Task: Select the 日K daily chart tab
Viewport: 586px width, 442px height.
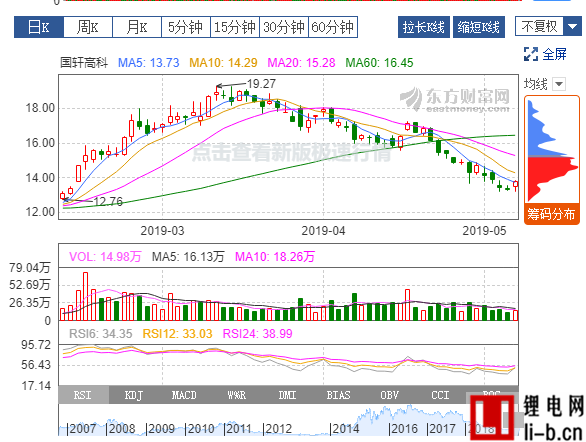Action: point(39,27)
